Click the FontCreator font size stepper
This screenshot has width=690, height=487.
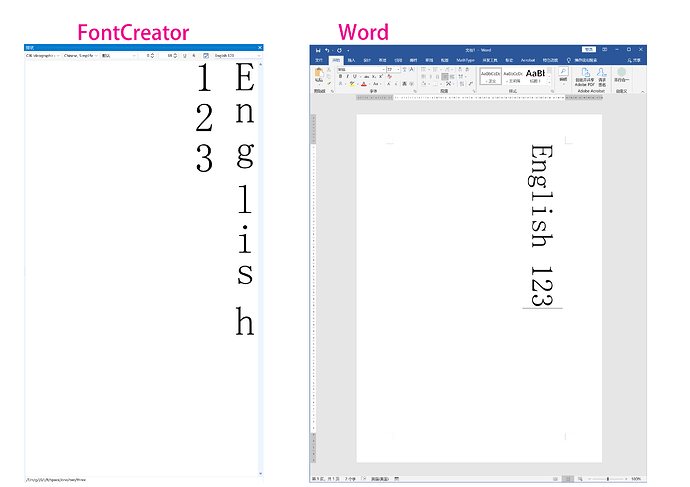[175, 56]
